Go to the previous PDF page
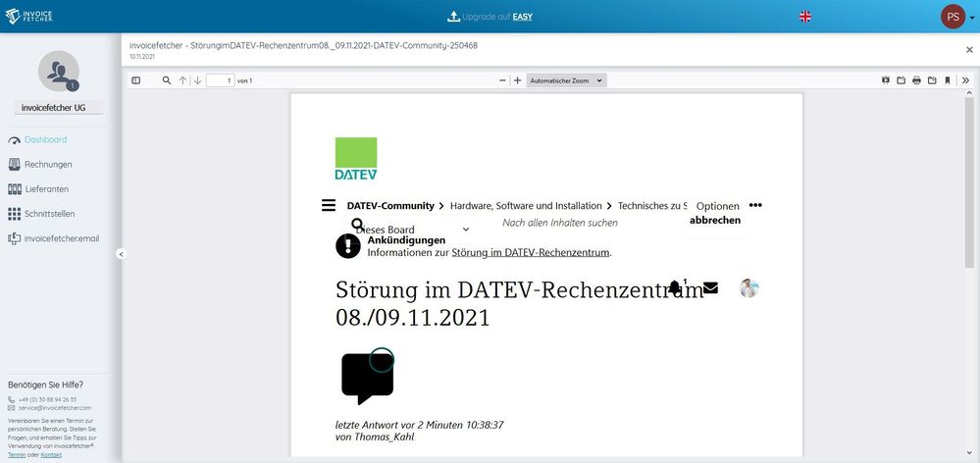 [x=182, y=80]
